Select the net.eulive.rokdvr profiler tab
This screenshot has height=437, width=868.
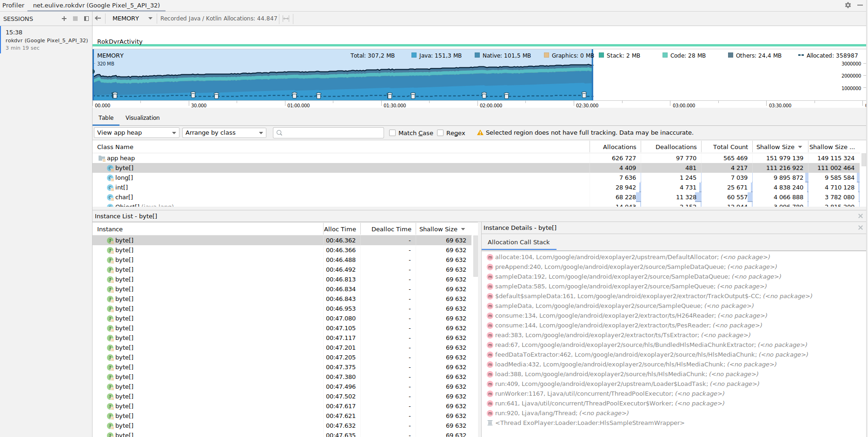(96, 6)
